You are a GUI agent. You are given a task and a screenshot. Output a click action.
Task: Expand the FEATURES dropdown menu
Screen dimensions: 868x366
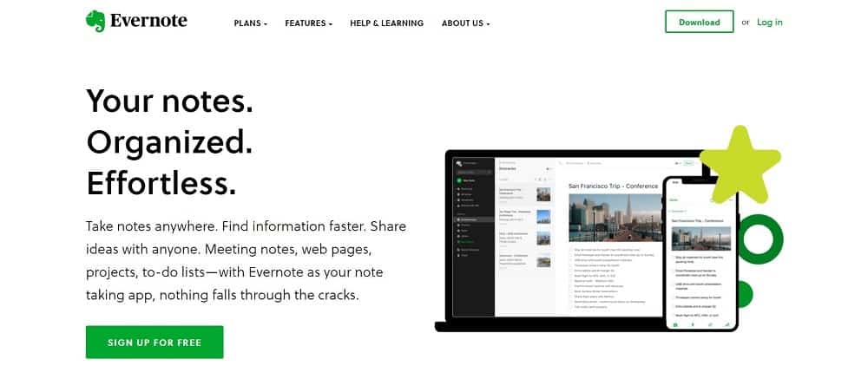tap(308, 23)
